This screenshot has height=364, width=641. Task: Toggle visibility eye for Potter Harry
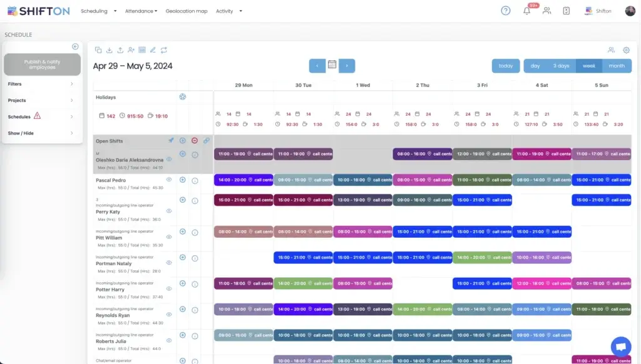point(169,290)
